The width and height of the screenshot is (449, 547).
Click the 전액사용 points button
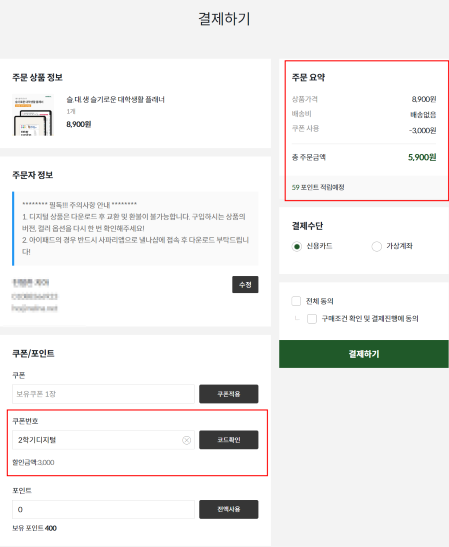coord(229,509)
